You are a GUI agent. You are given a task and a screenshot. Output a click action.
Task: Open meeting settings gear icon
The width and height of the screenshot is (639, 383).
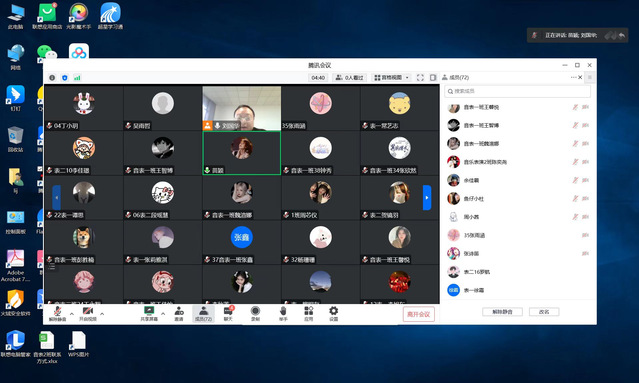coord(333,314)
